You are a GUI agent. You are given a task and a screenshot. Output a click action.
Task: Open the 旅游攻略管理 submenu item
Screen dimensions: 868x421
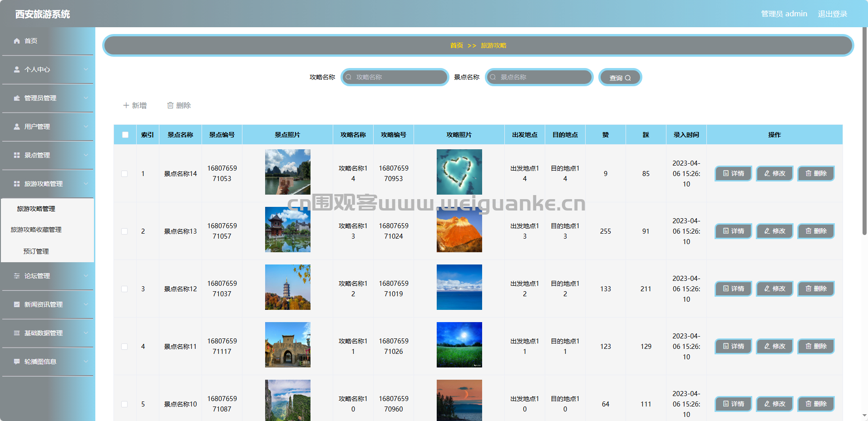[x=36, y=209]
